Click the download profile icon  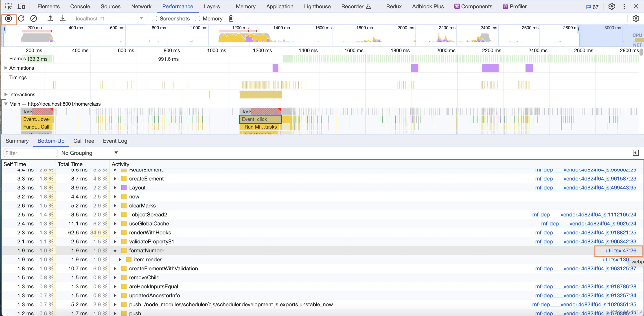63,18
